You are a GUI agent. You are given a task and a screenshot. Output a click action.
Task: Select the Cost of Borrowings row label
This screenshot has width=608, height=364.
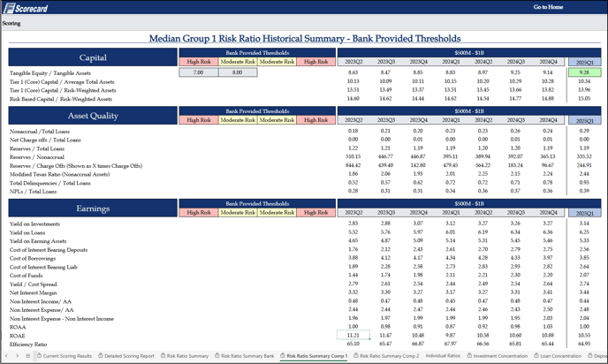[33, 259]
